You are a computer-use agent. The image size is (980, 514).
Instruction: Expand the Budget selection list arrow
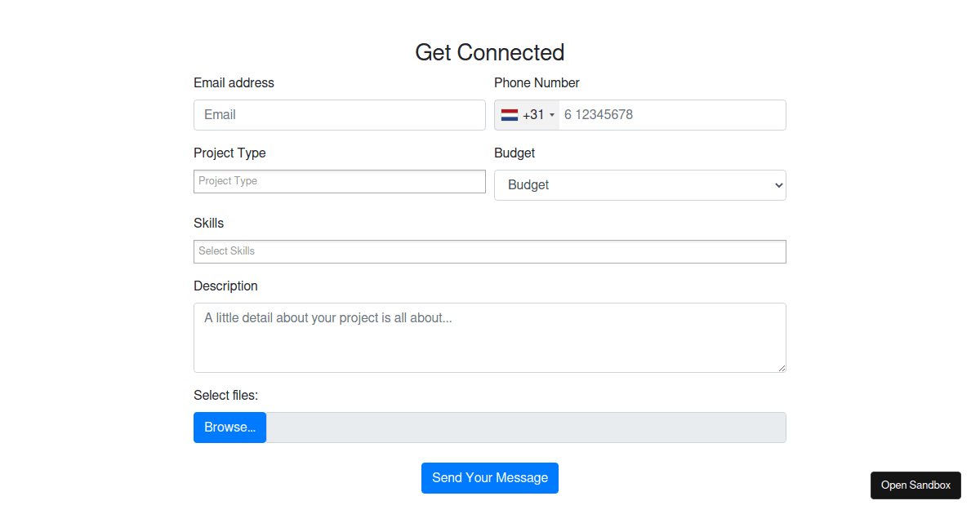[775, 185]
